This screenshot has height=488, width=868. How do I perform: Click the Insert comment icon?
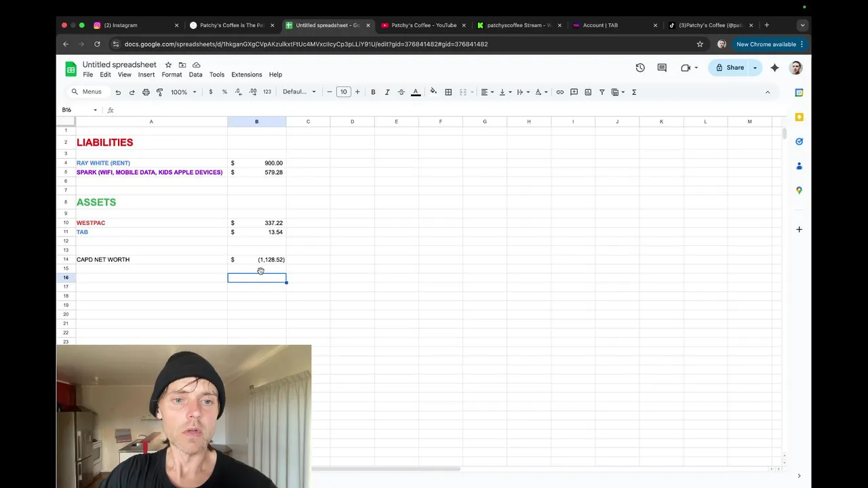pyautogui.click(x=574, y=92)
